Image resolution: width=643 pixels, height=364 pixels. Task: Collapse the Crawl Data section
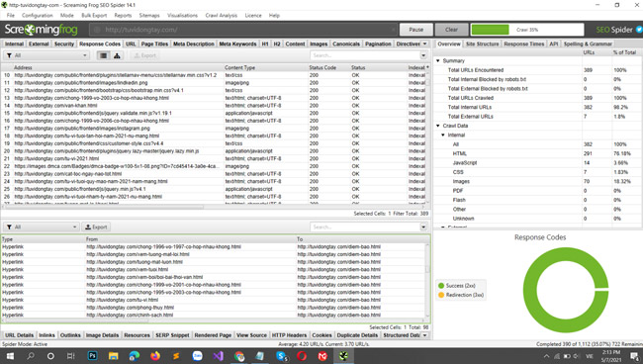coord(438,126)
